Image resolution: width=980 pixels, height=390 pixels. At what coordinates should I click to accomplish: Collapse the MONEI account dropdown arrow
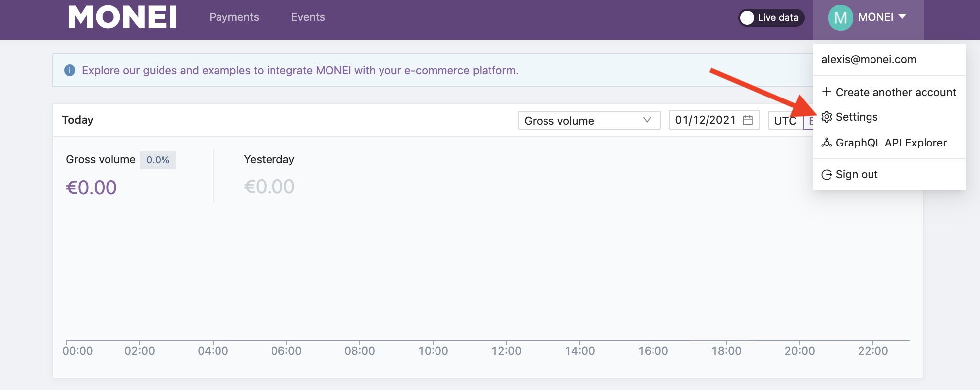(902, 17)
